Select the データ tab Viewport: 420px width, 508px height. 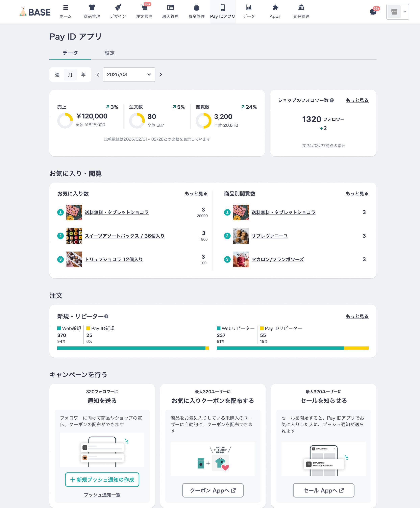pos(70,53)
